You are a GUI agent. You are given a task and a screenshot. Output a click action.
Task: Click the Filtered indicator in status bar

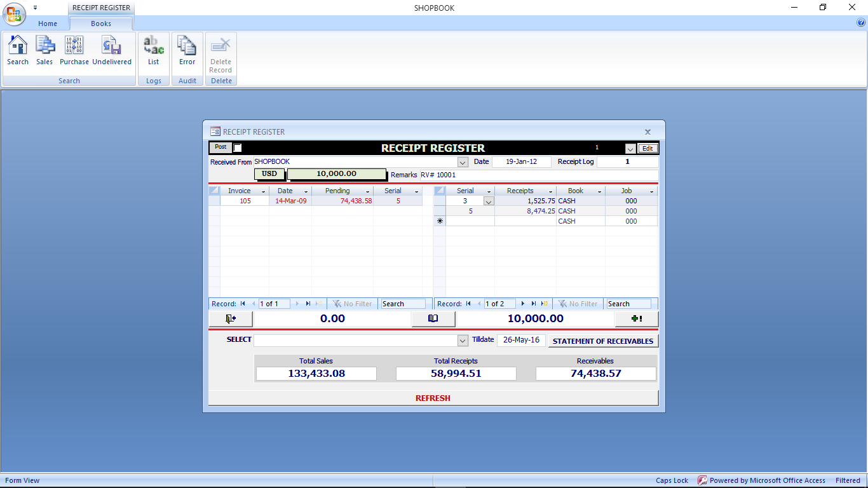848,480
